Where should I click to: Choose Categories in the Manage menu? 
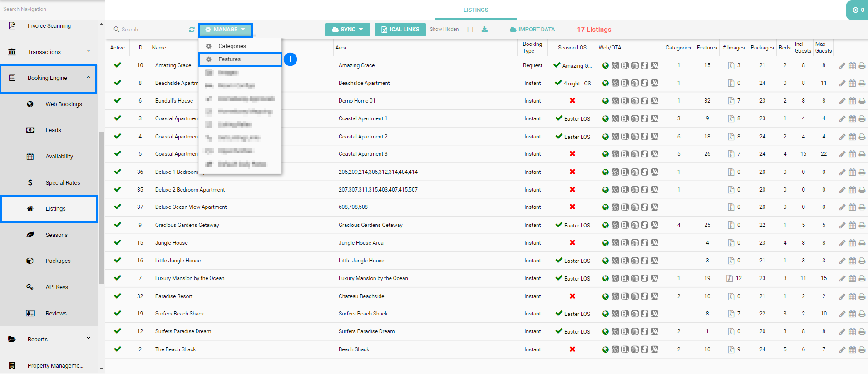tap(232, 46)
